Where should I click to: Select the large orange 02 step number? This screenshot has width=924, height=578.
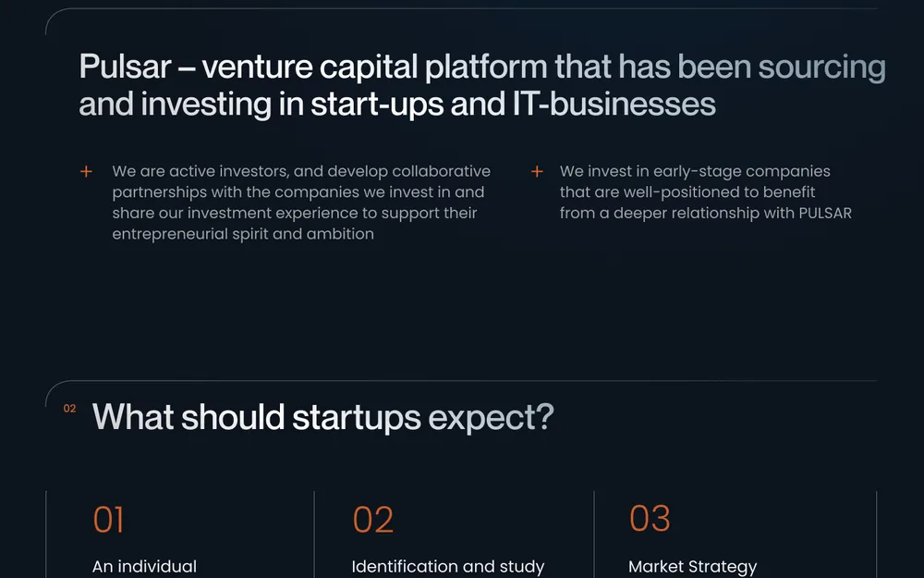pos(372,520)
